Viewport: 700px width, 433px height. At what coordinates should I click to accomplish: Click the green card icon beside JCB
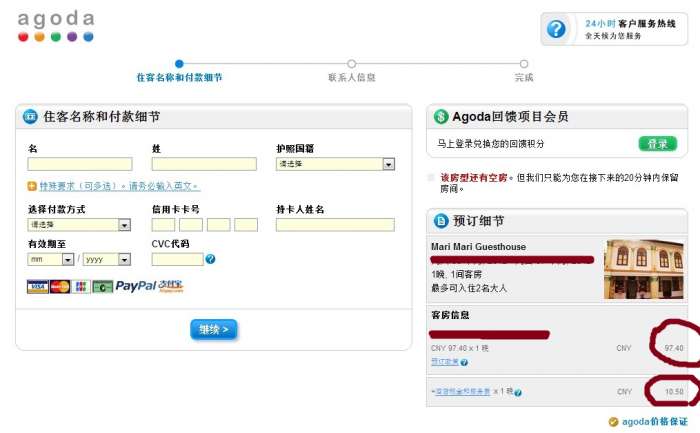[102, 287]
